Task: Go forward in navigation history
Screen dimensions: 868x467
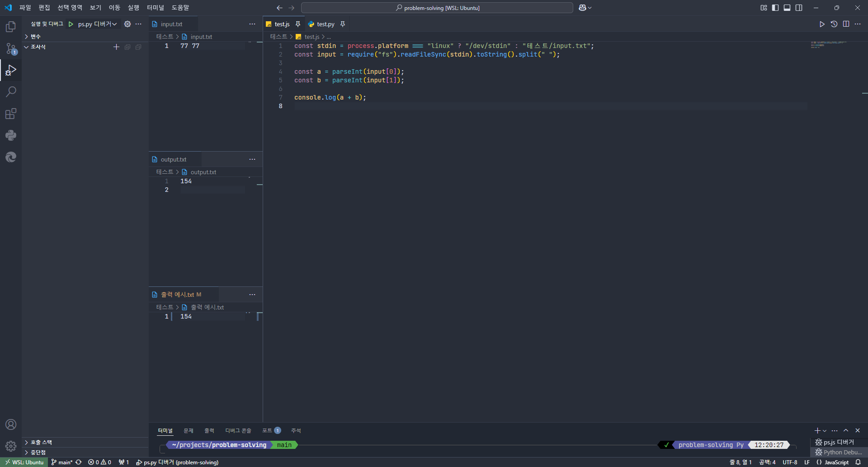Action: 291,8
